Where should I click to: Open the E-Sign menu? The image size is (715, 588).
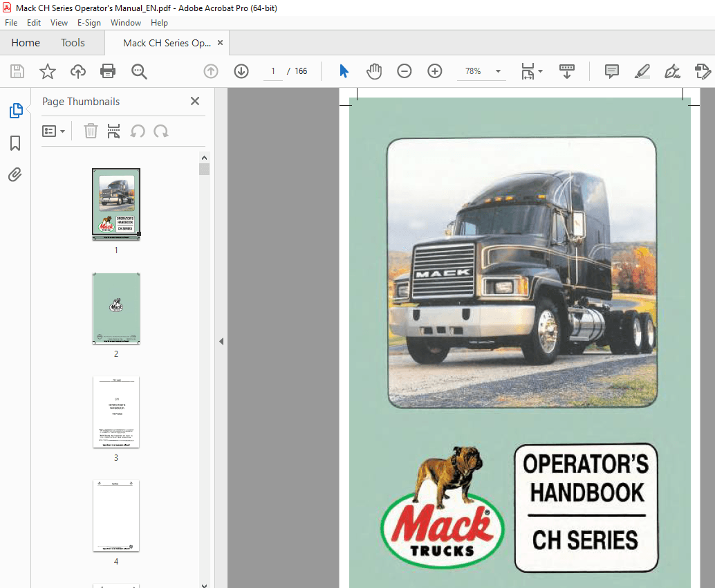[89, 22]
